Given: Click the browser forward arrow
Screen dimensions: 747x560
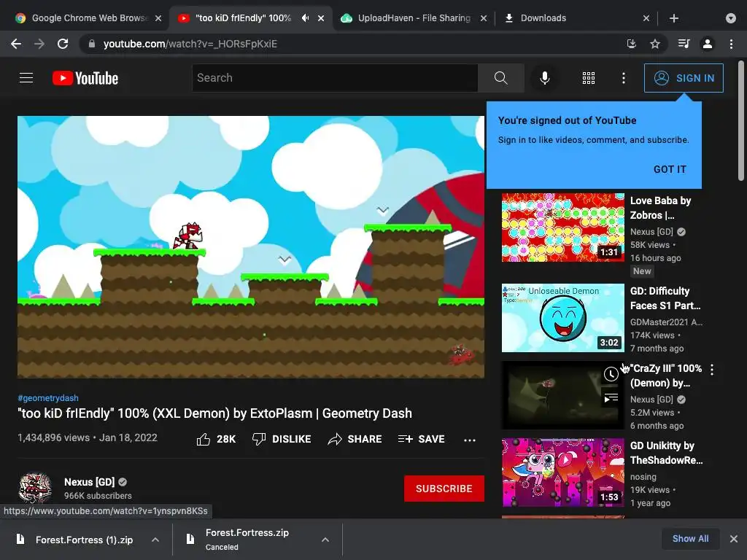Looking at the screenshot, I should 39,44.
